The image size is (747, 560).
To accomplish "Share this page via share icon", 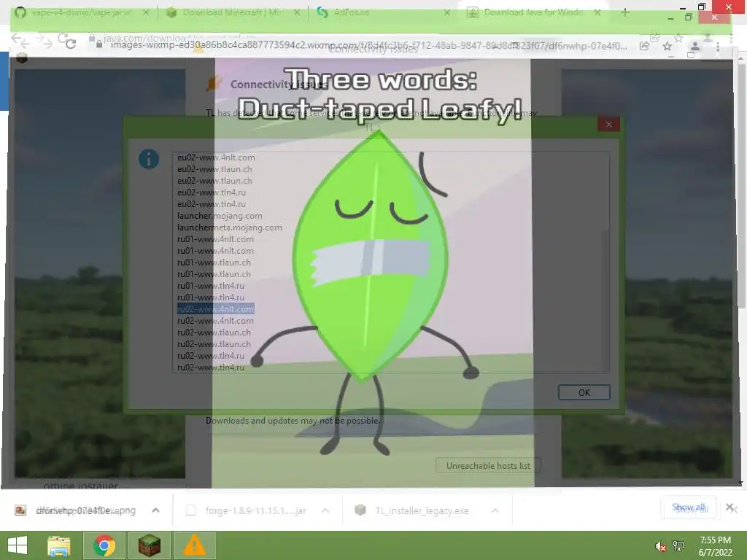I will (x=645, y=46).
